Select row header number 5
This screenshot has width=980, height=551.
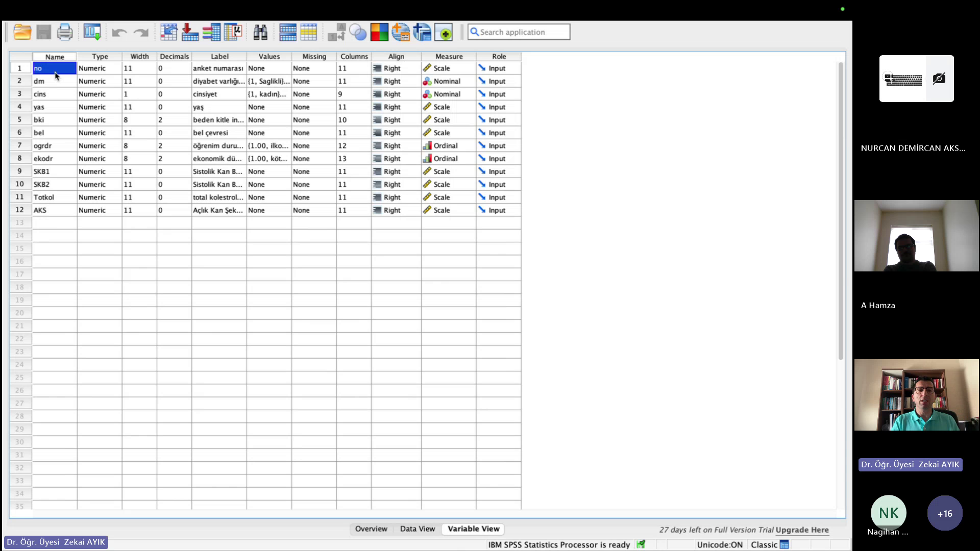point(20,119)
